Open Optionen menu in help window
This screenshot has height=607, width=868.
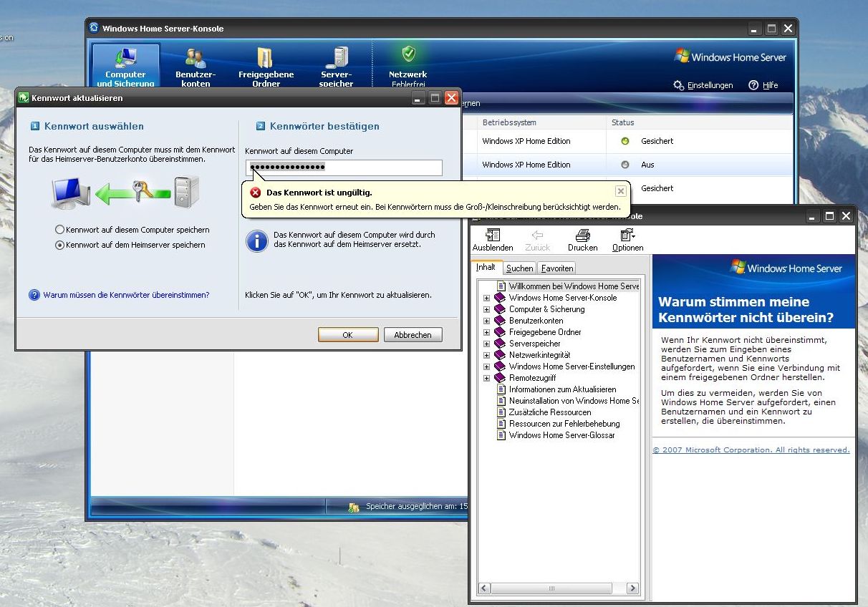627,240
